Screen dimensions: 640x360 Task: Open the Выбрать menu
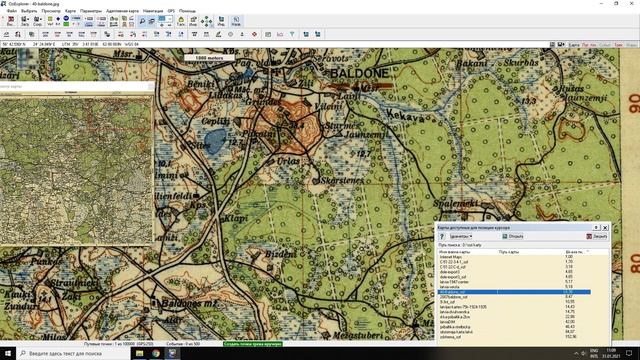pos(29,11)
